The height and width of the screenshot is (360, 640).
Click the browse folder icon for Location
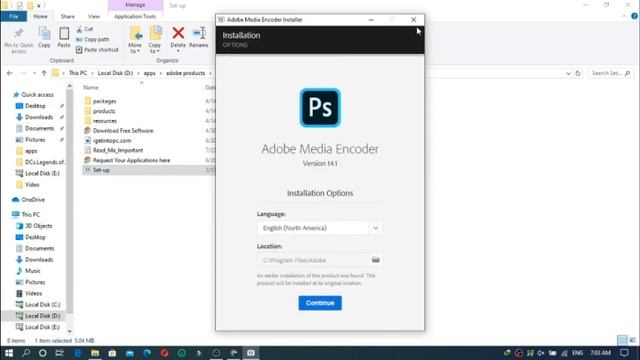[376, 260]
